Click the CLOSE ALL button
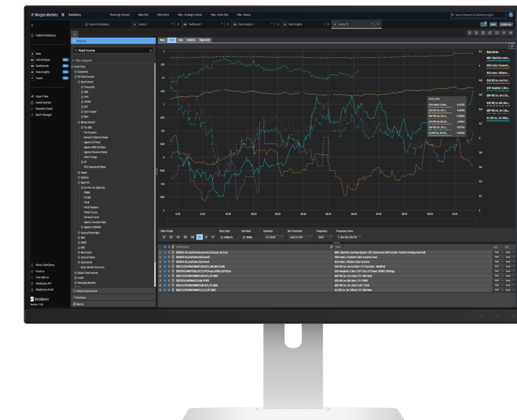The image size is (517, 420). click(507, 24)
